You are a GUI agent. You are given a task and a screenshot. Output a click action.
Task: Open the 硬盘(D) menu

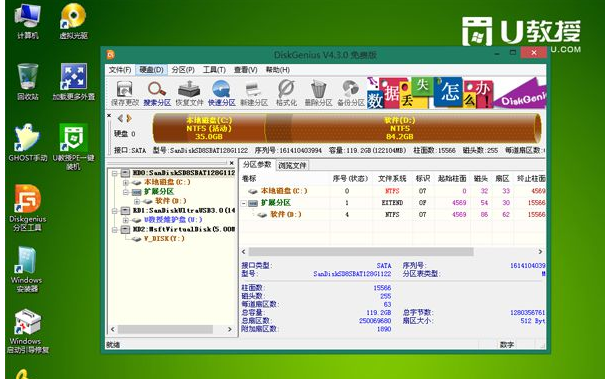[x=151, y=70]
